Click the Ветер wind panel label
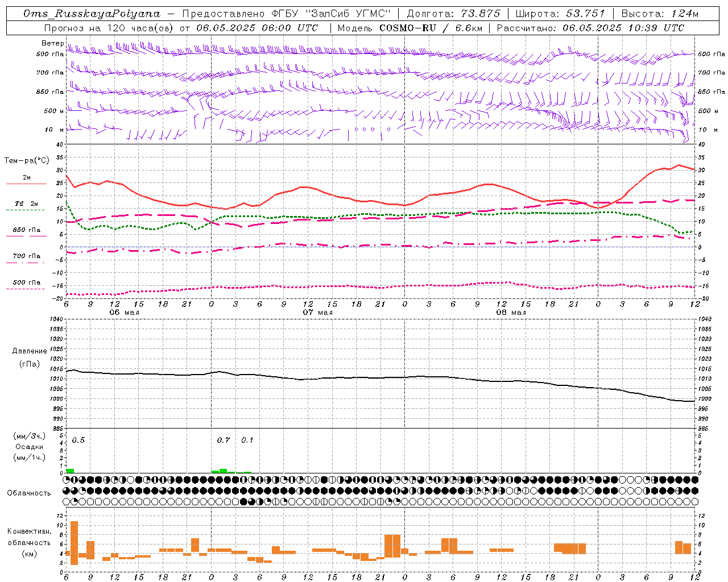This screenshot has height=582, width=728. point(53,43)
